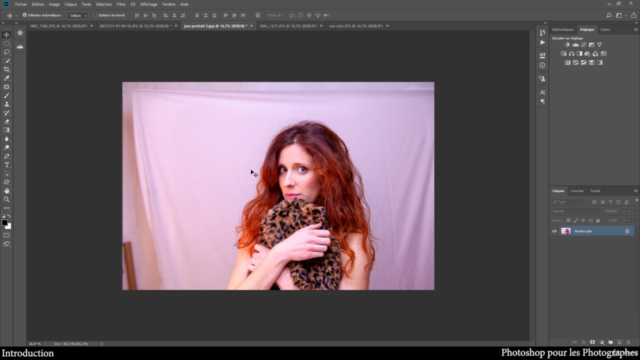
Task: Create a new layer from Layers footer
Action: pyautogui.click(x=620, y=342)
